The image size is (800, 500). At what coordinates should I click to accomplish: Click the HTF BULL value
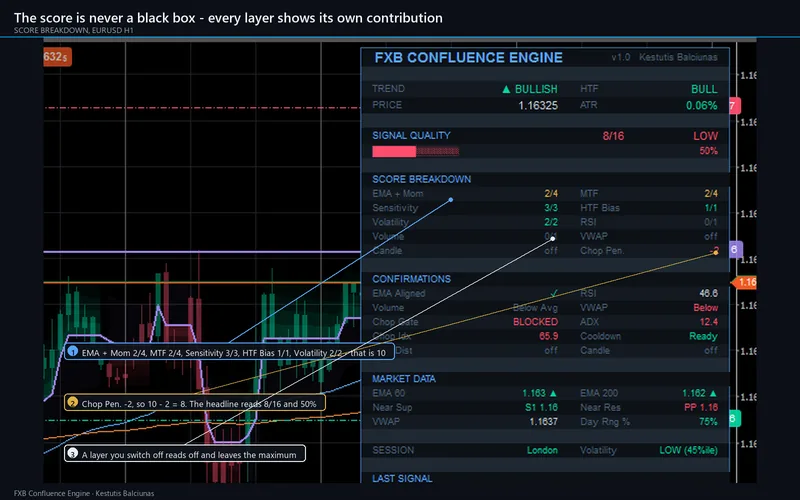[704, 89]
